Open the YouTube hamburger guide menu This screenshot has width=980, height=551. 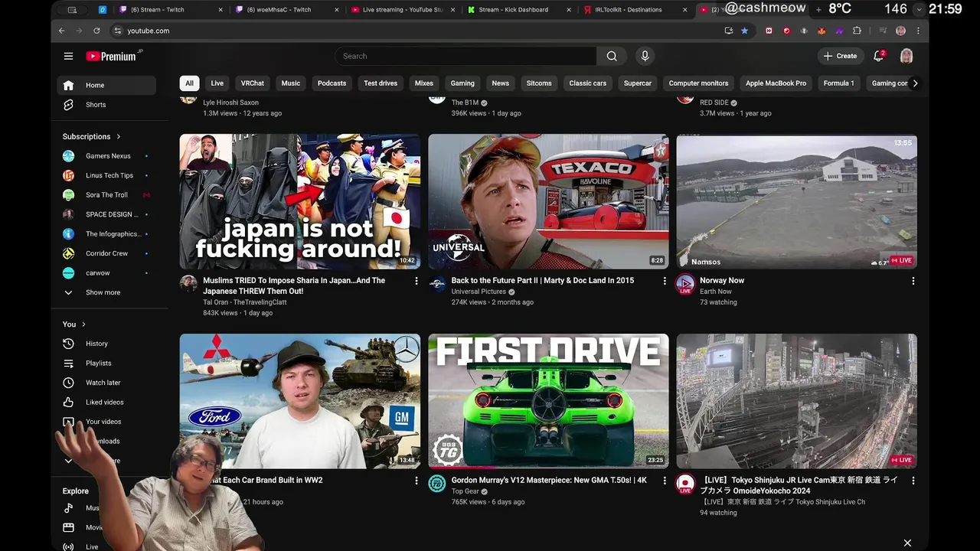(x=68, y=56)
